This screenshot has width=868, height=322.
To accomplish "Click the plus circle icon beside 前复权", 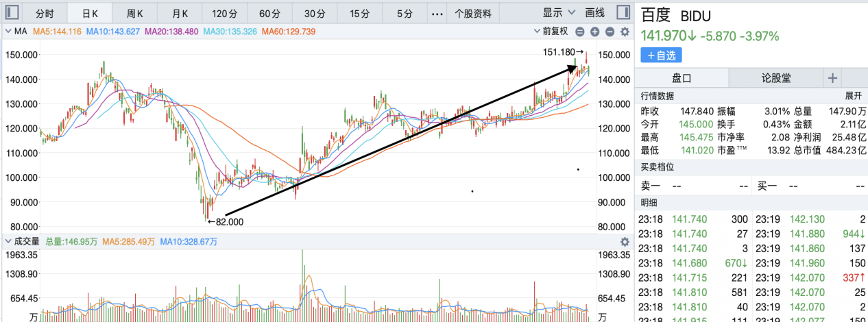I will click(x=594, y=32).
